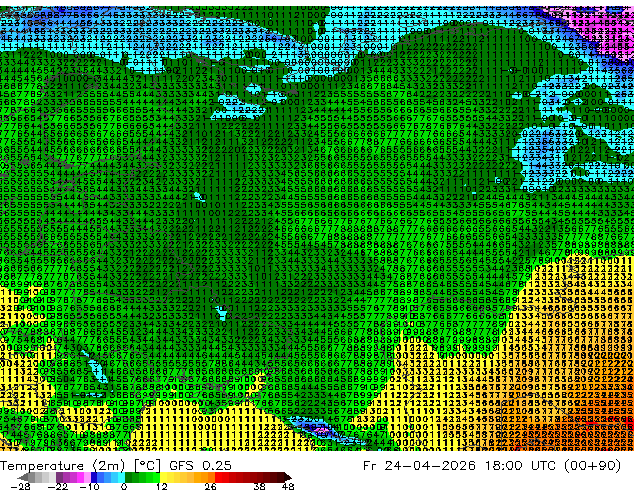The height and width of the screenshot is (490, 634).
Task: Click the '[°C]' unit label
Action: point(147,466)
